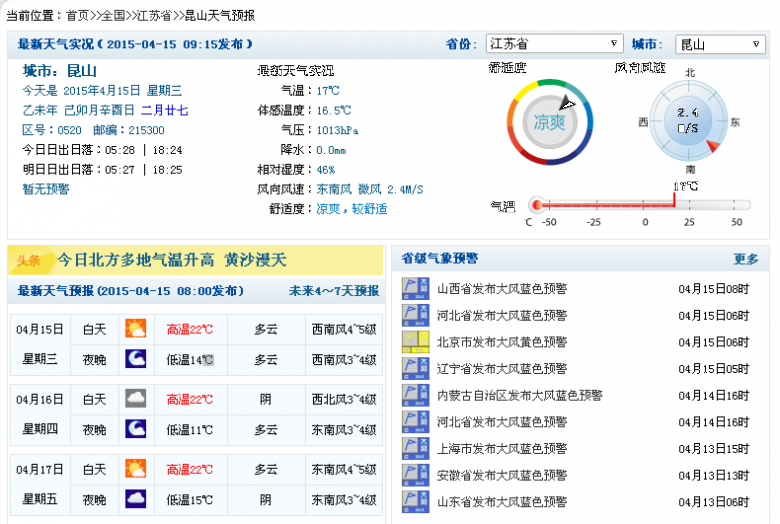Select the 气温 value 17℃

pos(328,91)
